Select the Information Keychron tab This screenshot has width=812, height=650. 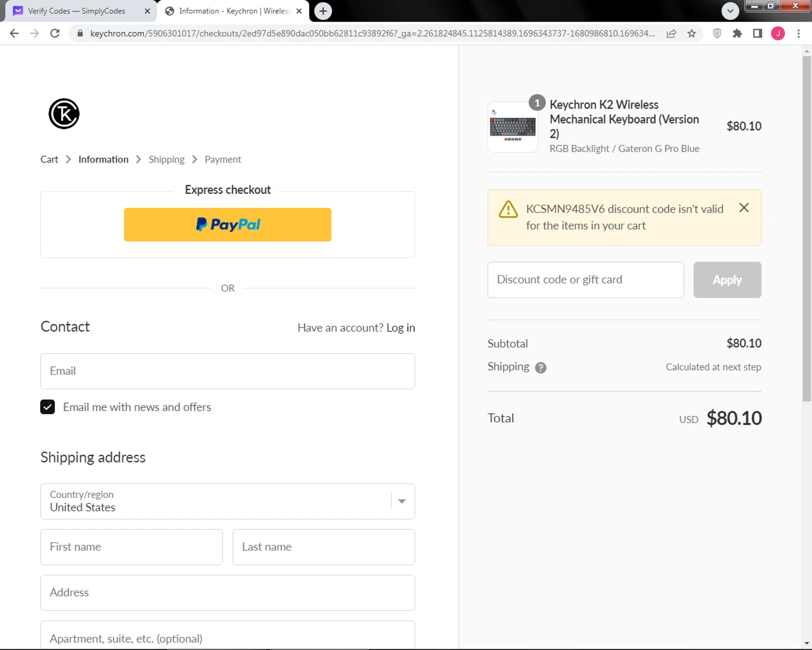[x=233, y=11]
